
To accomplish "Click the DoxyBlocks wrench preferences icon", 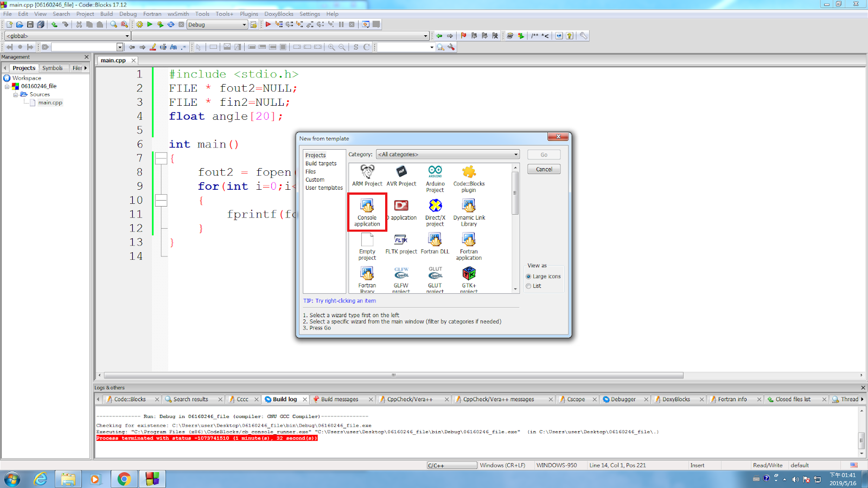I will [583, 36].
